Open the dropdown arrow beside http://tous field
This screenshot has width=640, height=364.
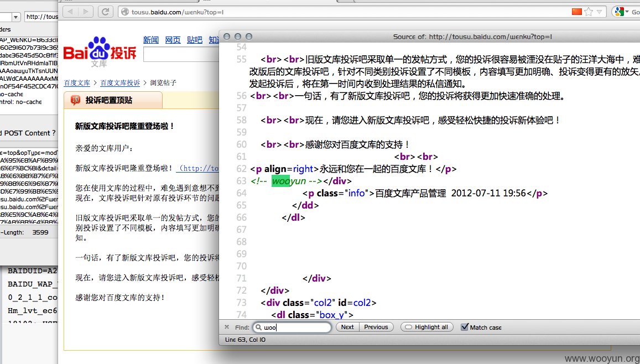pyautogui.click(x=16, y=17)
